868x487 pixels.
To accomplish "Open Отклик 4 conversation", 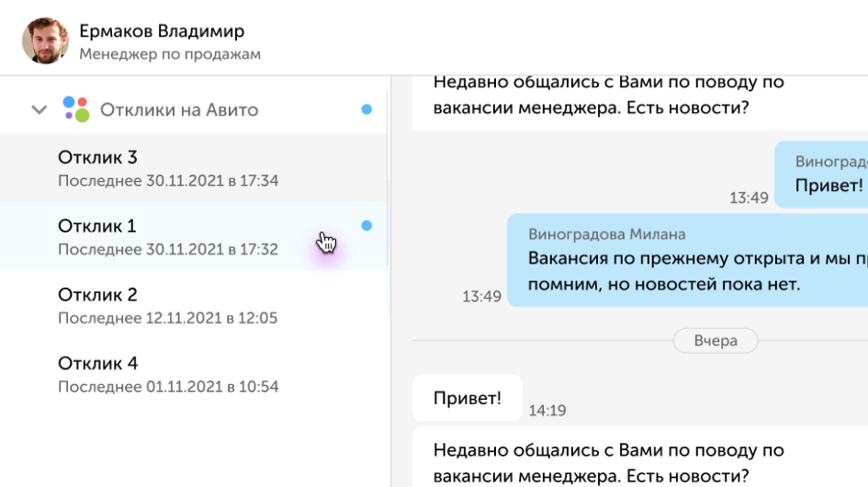I will [x=194, y=373].
